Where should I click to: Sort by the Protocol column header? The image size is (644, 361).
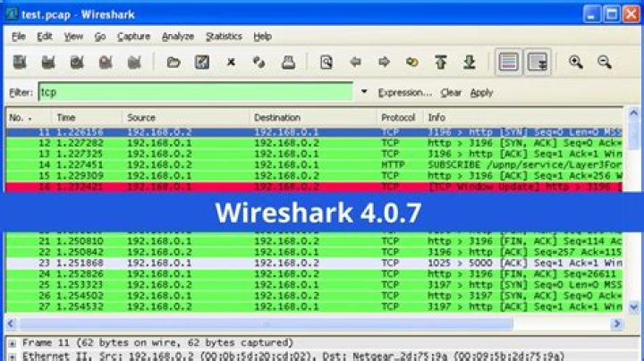pyautogui.click(x=400, y=118)
